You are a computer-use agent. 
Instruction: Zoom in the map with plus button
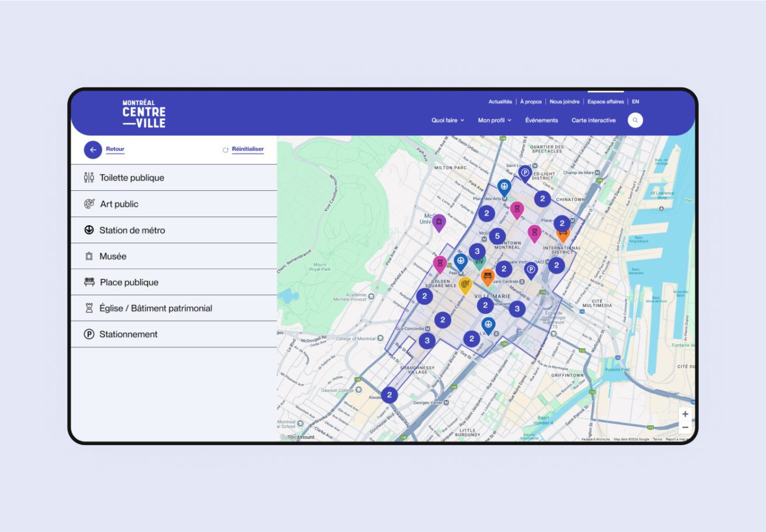coord(685,414)
